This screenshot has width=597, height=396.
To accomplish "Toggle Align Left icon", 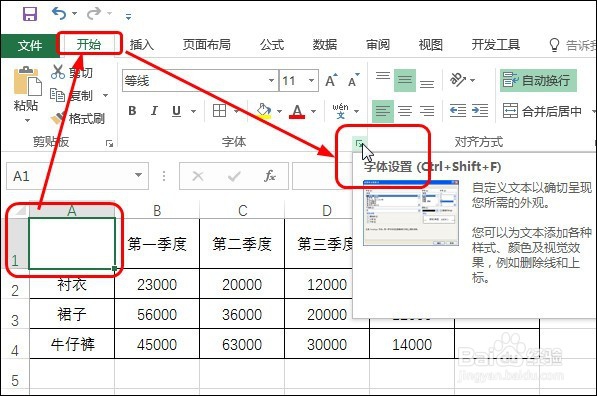I will coord(383,111).
